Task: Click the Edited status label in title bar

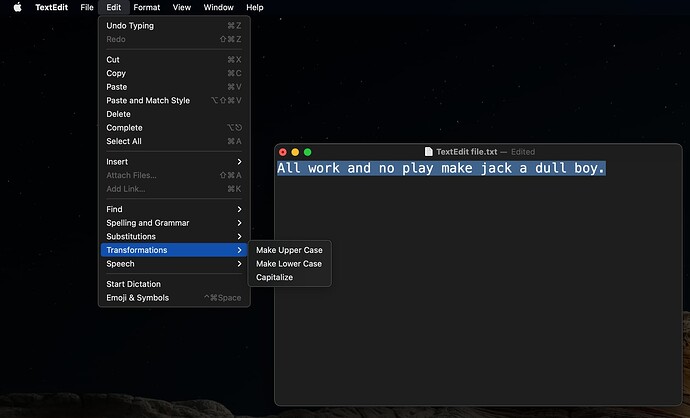Action: 523,152
